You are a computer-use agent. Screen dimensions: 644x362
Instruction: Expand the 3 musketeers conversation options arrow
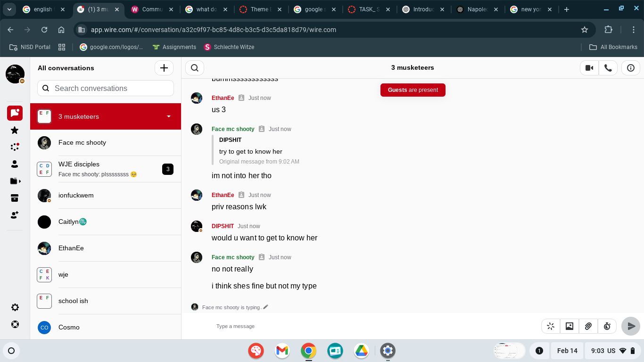[169, 116]
